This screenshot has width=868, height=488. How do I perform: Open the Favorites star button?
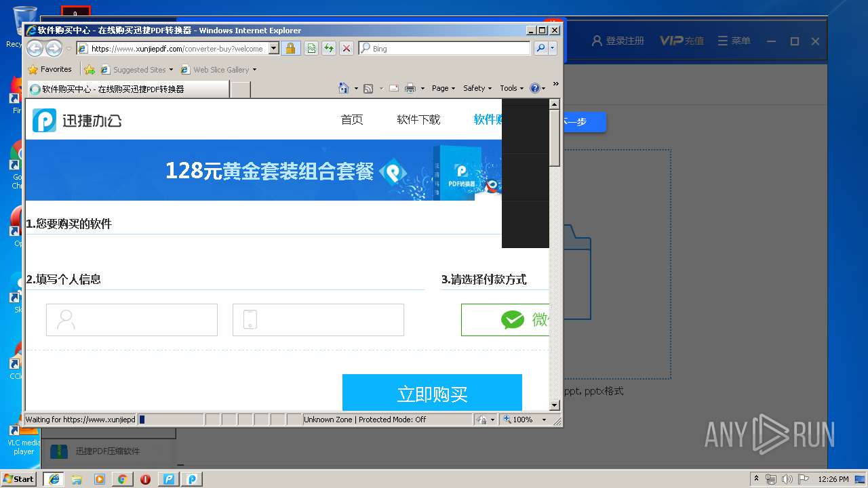point(50,69)
